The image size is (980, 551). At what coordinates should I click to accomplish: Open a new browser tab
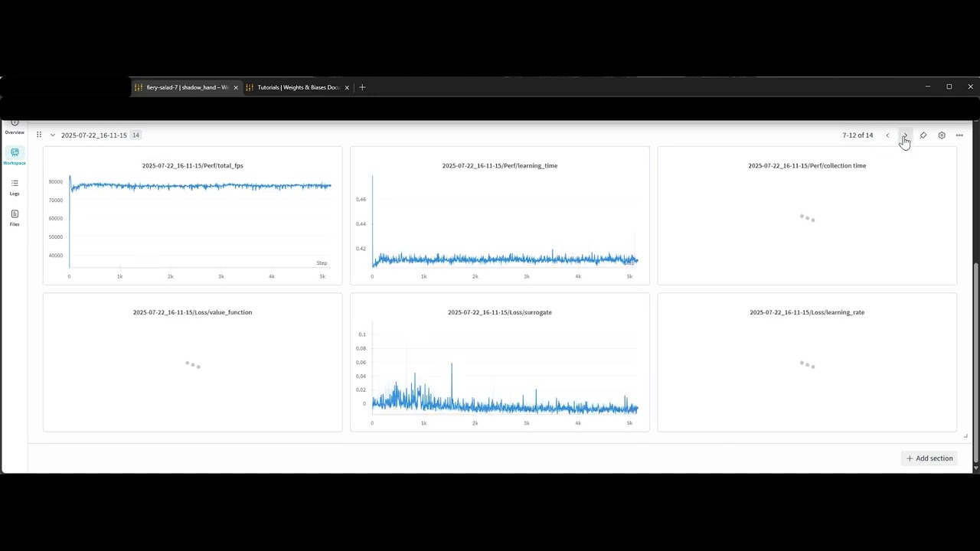pos(362,87)
